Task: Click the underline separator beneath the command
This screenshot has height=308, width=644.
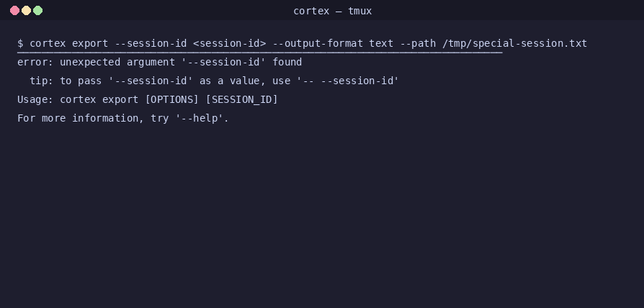Action: pos(260,53)
